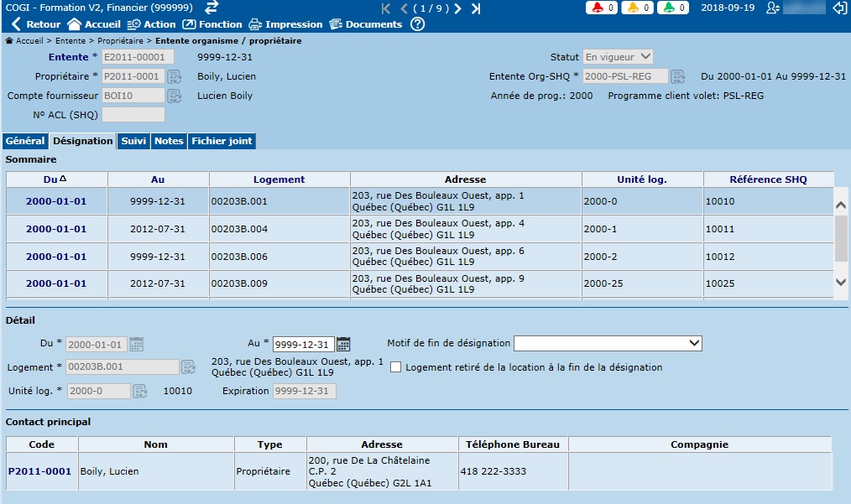The image size is (851, 504).
Task: Click the swap arrows icon beside the title
Action: click(211, 8)
